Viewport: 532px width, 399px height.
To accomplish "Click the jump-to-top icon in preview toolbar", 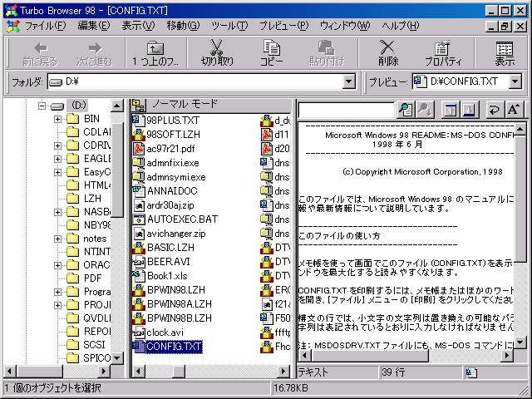I will pyautogui.click(x=451, y=109).
